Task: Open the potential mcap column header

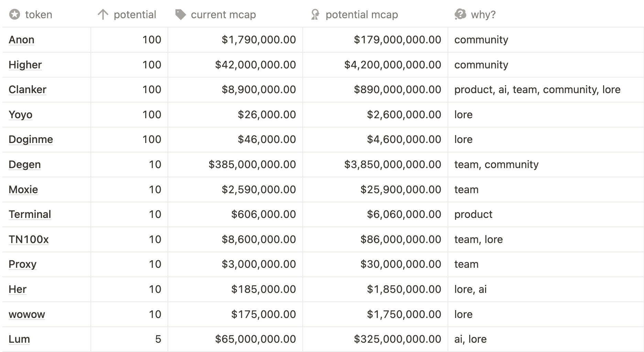Action: tap(362, 14)
